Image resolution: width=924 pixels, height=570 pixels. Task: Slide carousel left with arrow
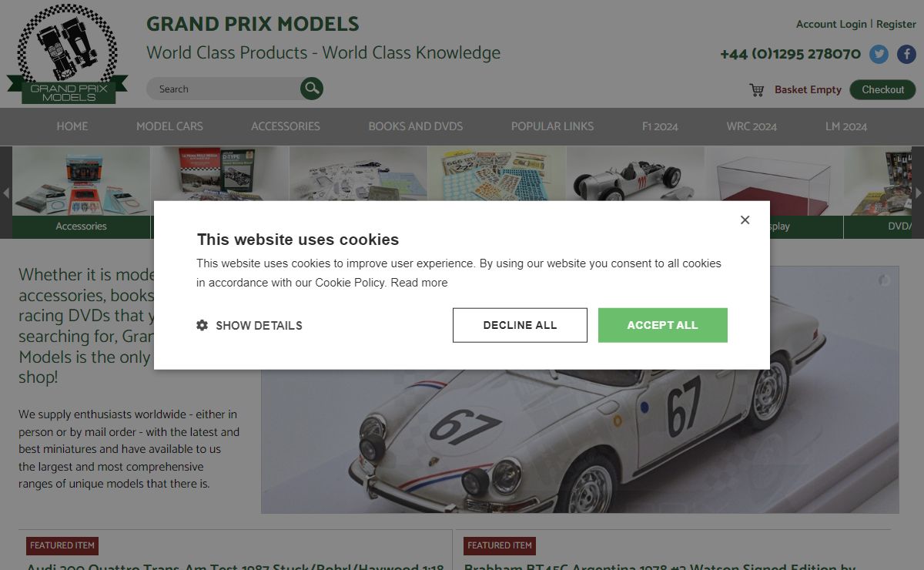point(6,193)
